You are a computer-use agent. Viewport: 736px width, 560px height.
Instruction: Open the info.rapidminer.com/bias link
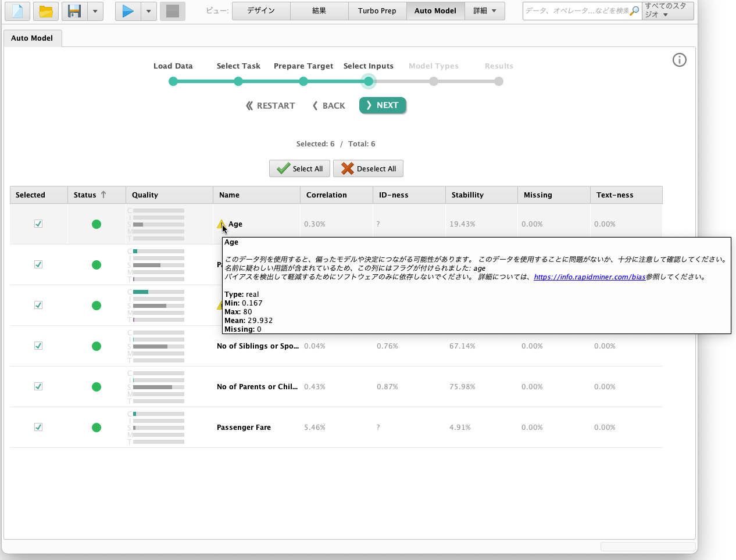pyautogui.click(x=589, y=277)
